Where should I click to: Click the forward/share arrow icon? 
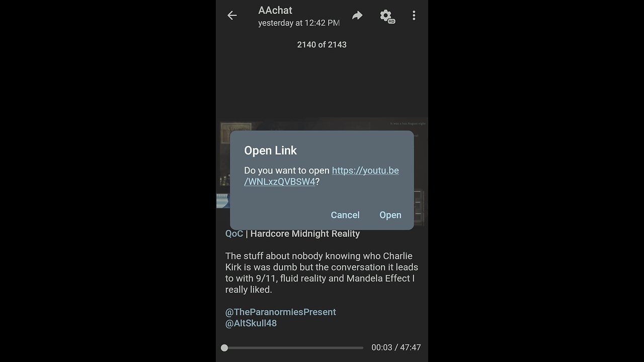(x=357, y=16)
